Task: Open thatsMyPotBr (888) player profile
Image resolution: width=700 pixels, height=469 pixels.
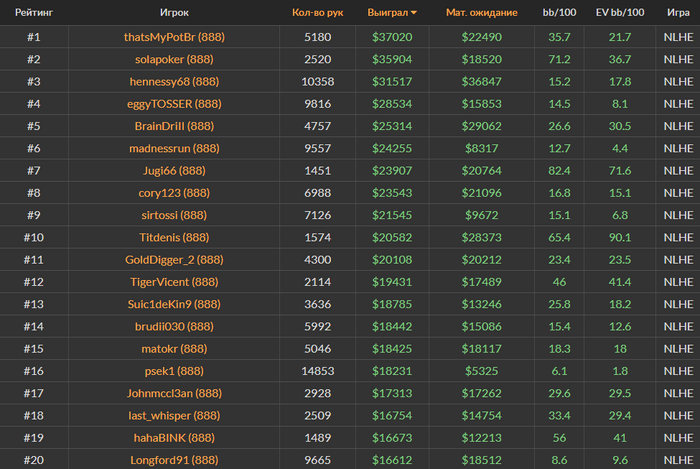Action: click(x=174, y=37)
